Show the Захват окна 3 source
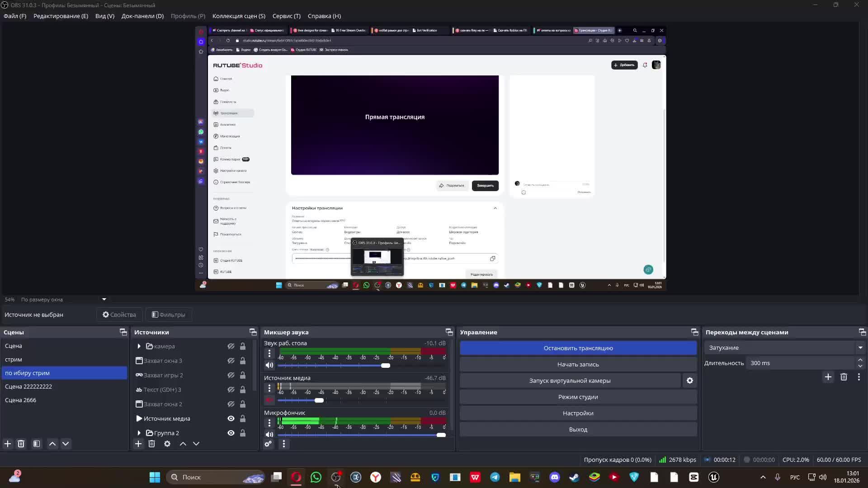 click(231, 361)
